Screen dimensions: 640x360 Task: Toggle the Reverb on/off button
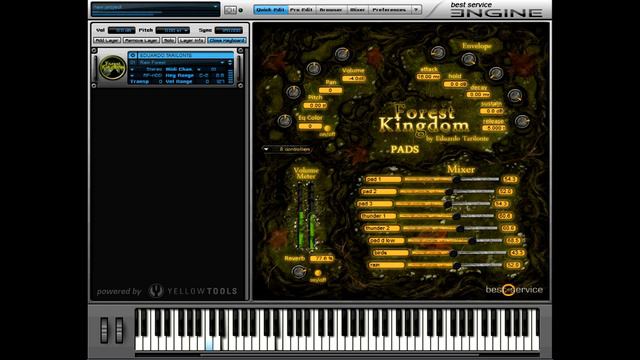coord(318,273)
